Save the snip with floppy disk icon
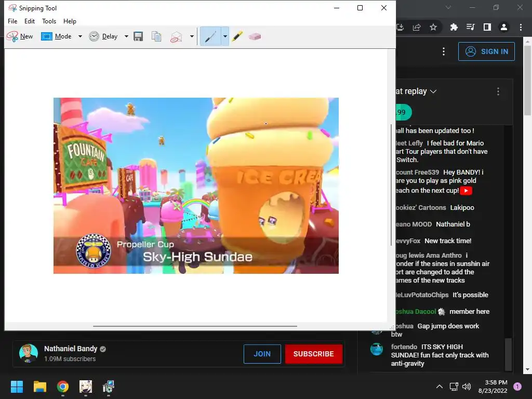 point(138,36)
